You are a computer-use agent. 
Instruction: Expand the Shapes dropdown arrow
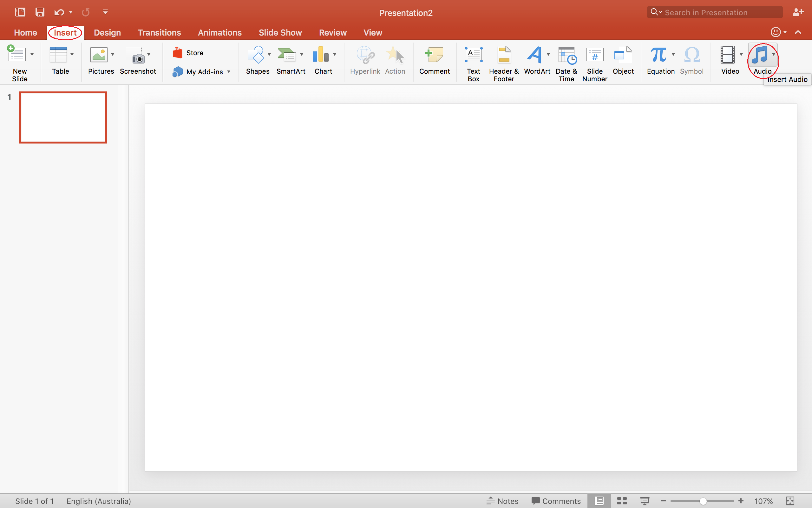[269, 54]
